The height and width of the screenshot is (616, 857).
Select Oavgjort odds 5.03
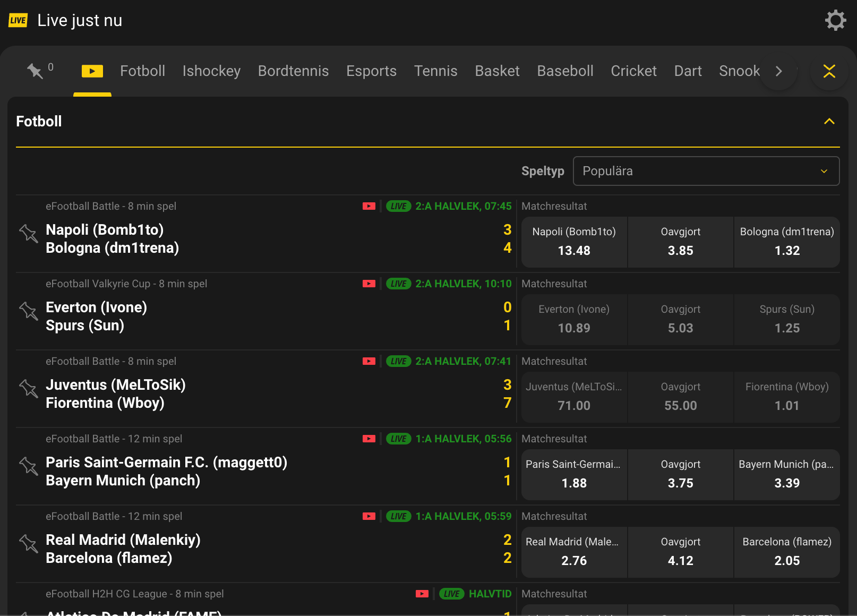pyautogui.click(x=681, y=319)
